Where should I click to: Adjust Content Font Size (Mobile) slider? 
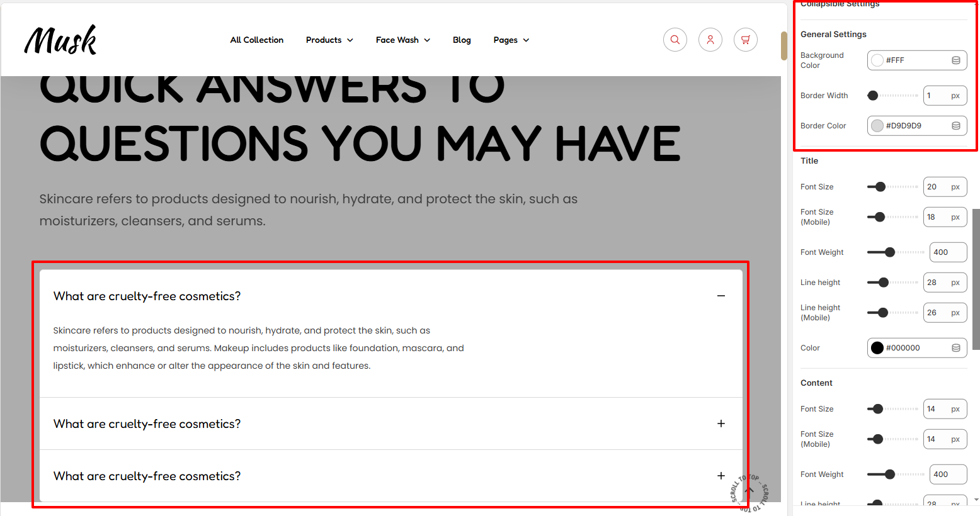892,439
